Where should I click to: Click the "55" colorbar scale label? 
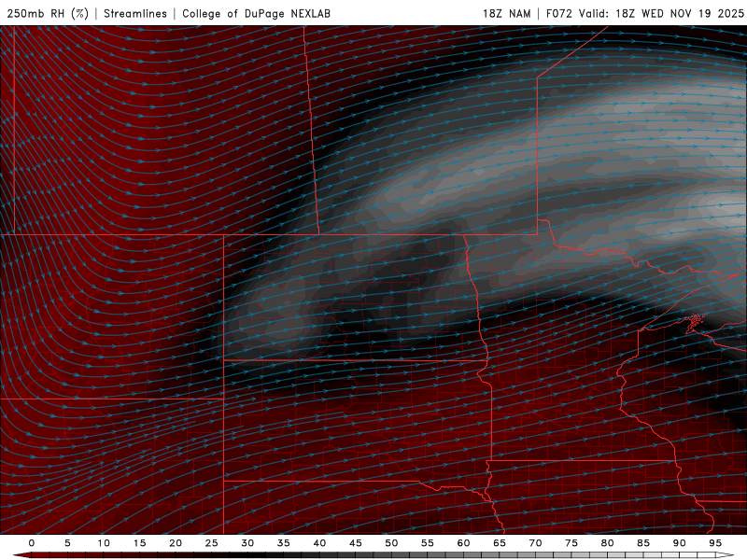[428, 543]
